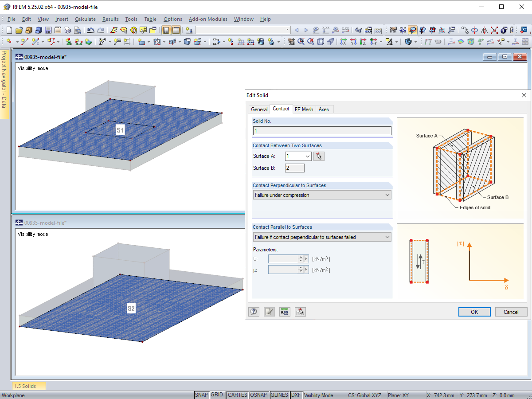Click the Print icon in the toolbar

(x=68, y=30)
